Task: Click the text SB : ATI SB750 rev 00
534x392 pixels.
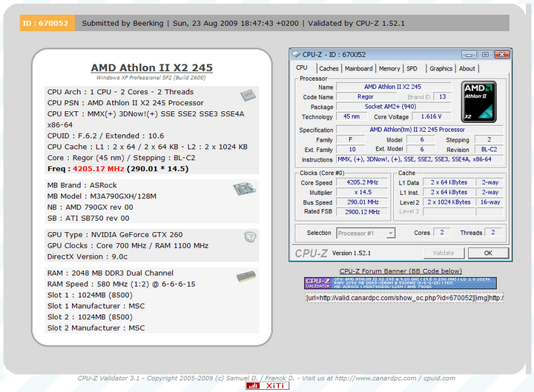Action: pos(88,219)
